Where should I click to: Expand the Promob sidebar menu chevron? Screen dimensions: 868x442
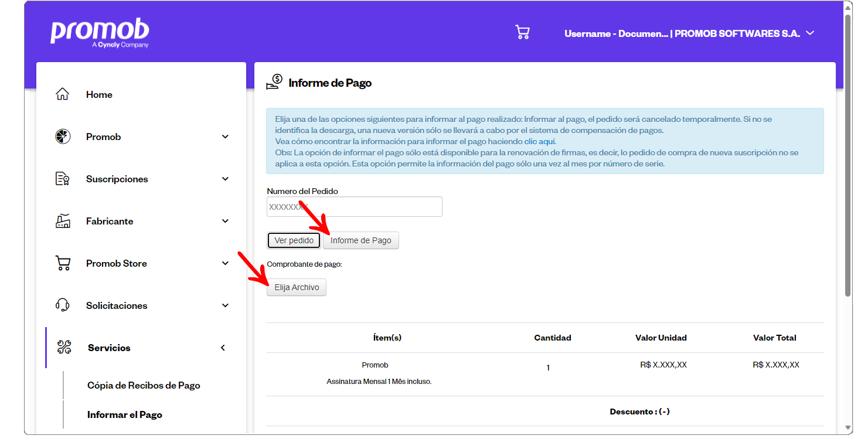(x=225, y=137)
